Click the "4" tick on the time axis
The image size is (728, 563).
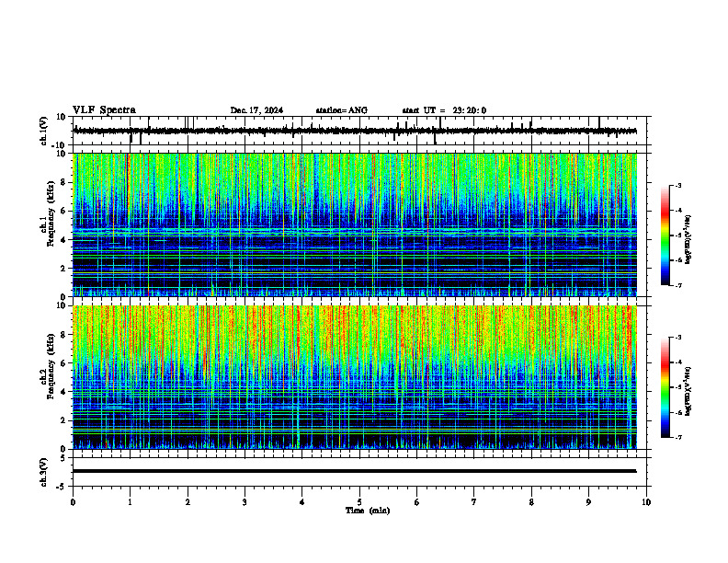[302, 502]
